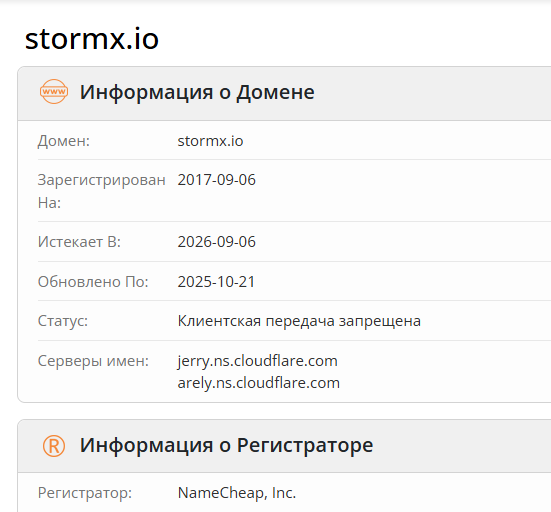Click the Серверы имен: label
The width and height of the screenshot is (551, 512).
point(93,361)
